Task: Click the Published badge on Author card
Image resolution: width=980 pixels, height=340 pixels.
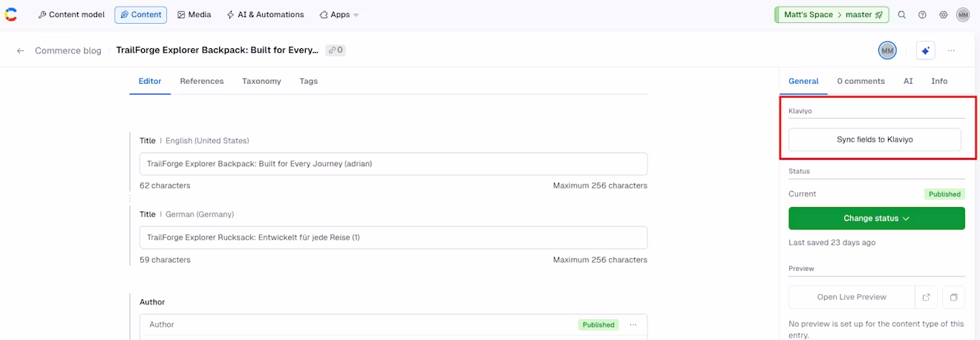Action: (x=598, y=324)
